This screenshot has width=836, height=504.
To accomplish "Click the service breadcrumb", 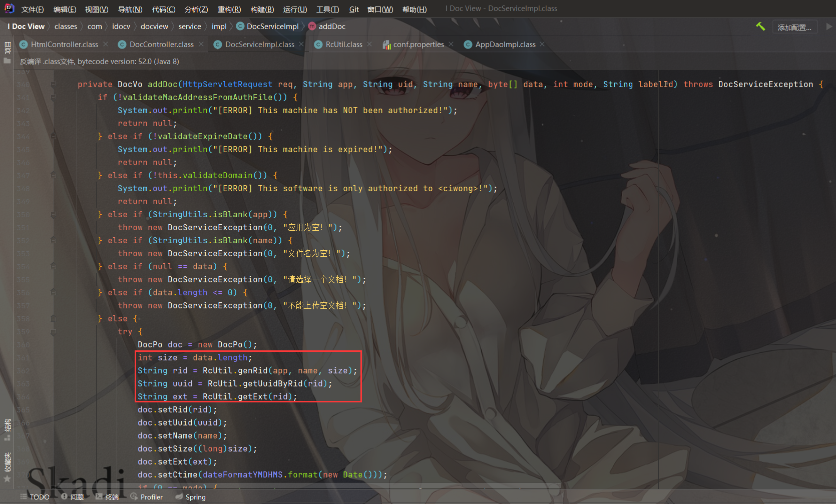I will pos(190,27).
